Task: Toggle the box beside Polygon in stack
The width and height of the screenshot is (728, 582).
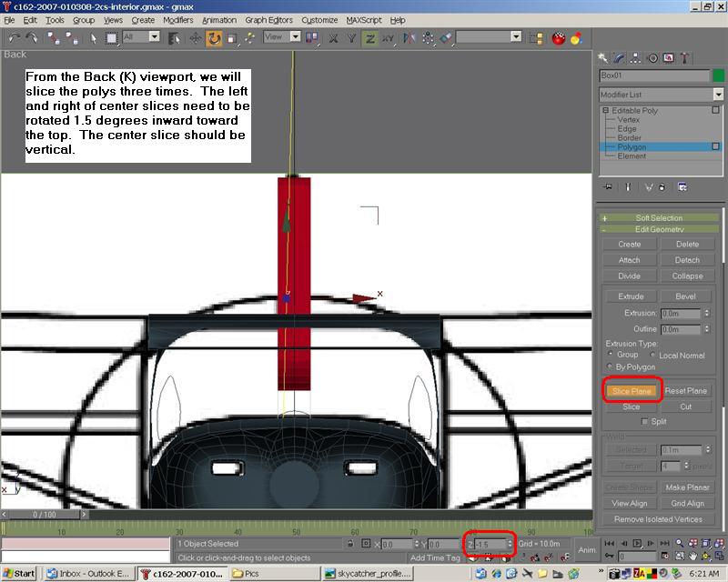Action: pos(715,146)
